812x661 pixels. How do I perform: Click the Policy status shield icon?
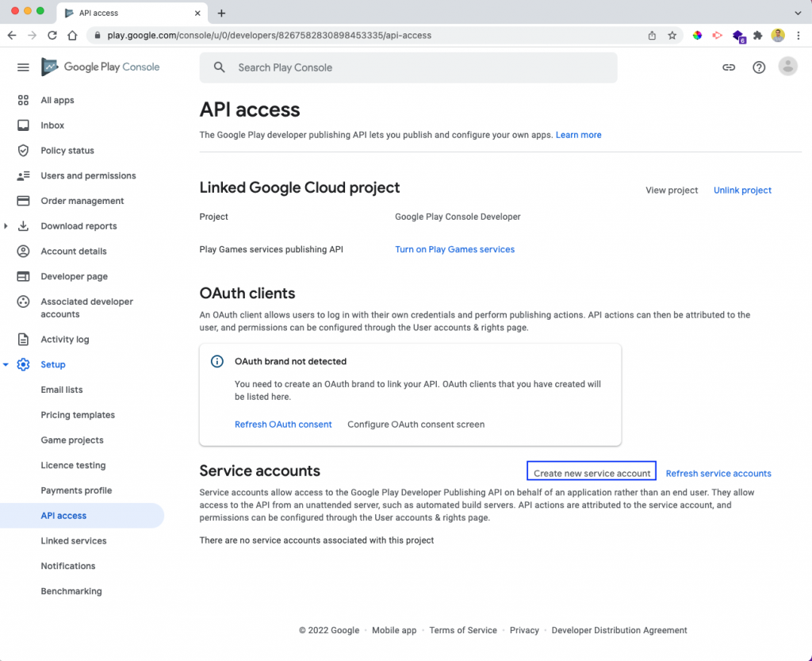tap(23, 150)
